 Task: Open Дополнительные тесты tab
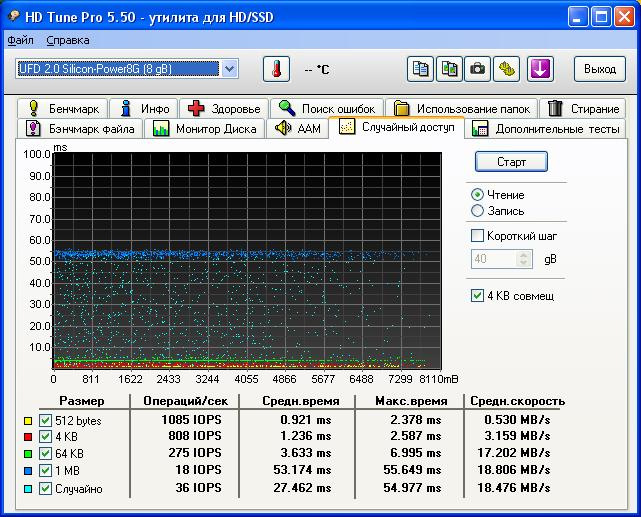coord(545,129)
